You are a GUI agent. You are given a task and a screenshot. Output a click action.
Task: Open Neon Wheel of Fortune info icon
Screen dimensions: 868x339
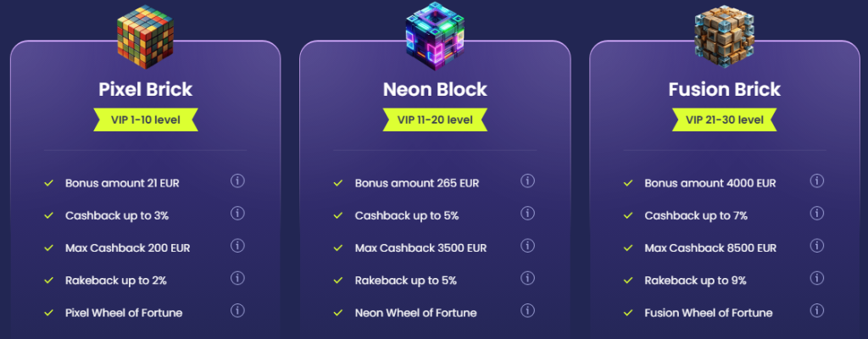tap(527, 311)
